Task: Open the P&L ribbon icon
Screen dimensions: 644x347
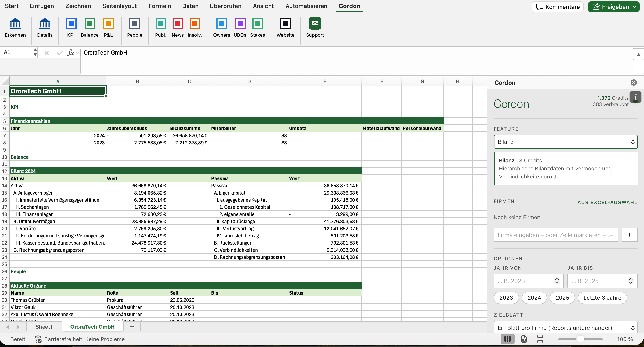Action: (x=109, y=23)
